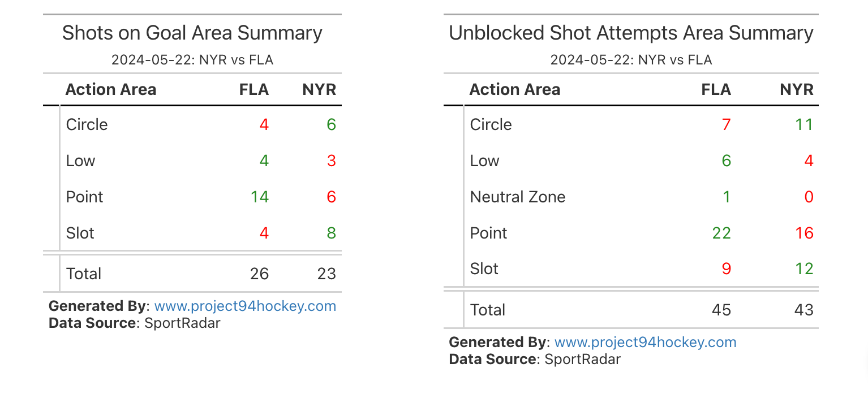Screen dimensions: 868x407
Task: Click the Total 43 value for NYR
Action: (803, 310)
